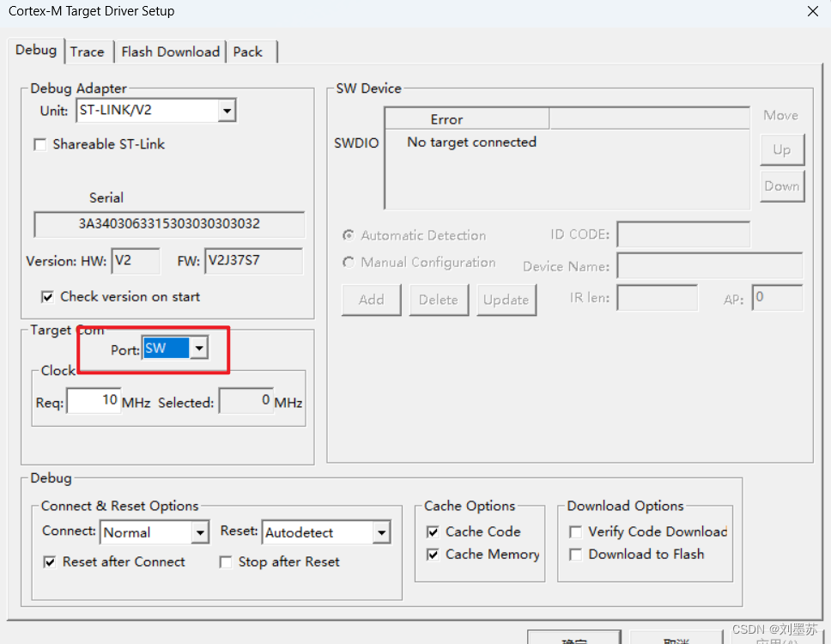
Task: Click the Update button
Action: tap(506, 300)
